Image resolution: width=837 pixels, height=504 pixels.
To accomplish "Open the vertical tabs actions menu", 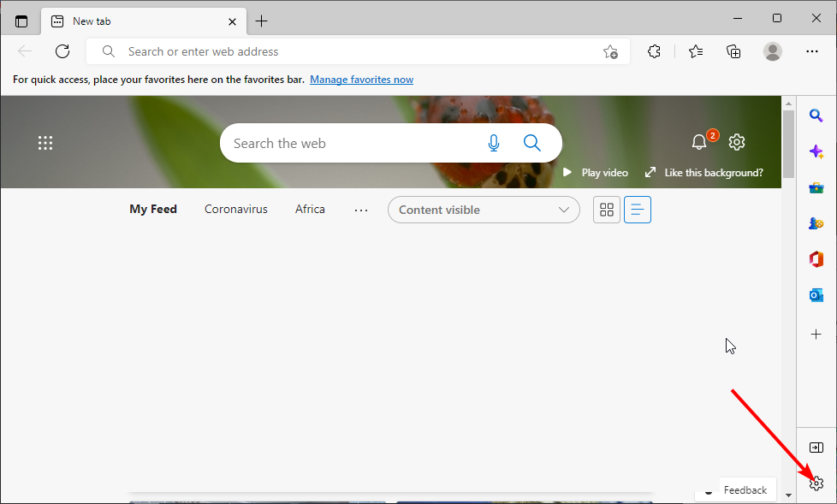I will [x=21, y=21].
